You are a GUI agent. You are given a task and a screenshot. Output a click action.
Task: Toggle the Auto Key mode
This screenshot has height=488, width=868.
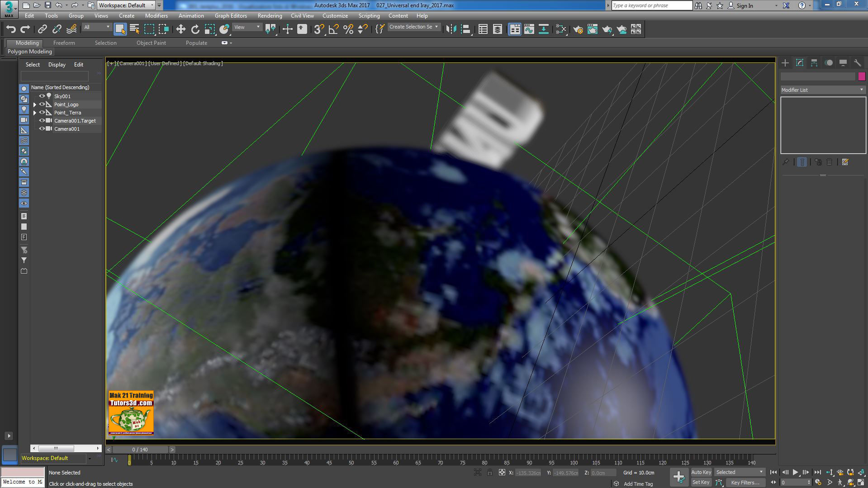click(701, 472)
